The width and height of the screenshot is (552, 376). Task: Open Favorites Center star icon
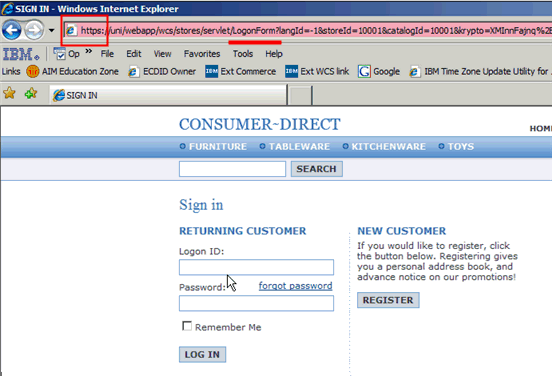tap(10, 93)
